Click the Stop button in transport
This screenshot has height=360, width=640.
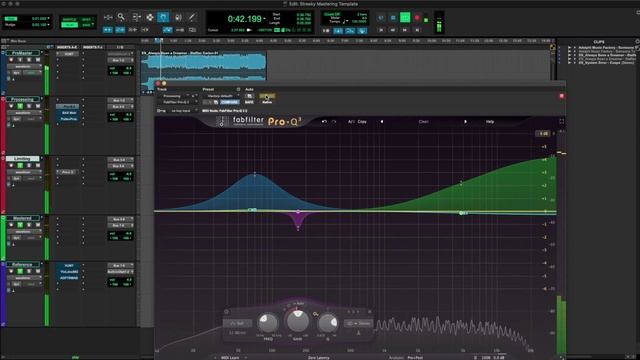tap(393, 18)
